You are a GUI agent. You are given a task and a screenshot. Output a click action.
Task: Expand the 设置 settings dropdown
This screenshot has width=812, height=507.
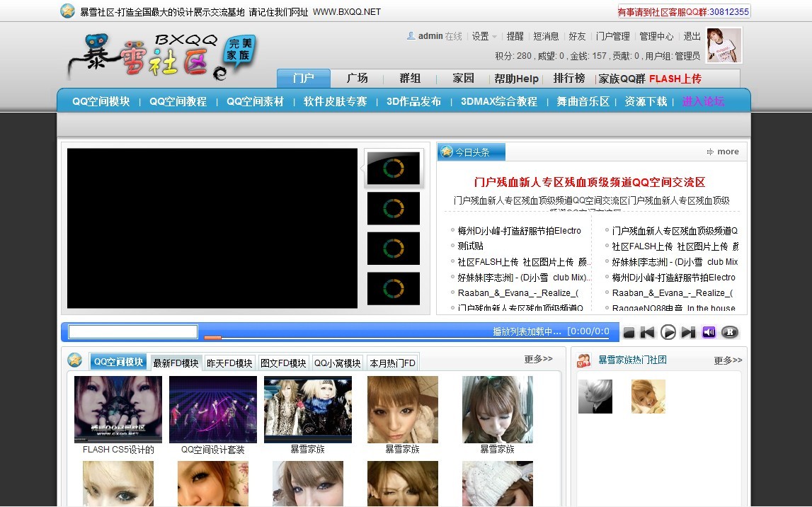(x=484, y=36)
